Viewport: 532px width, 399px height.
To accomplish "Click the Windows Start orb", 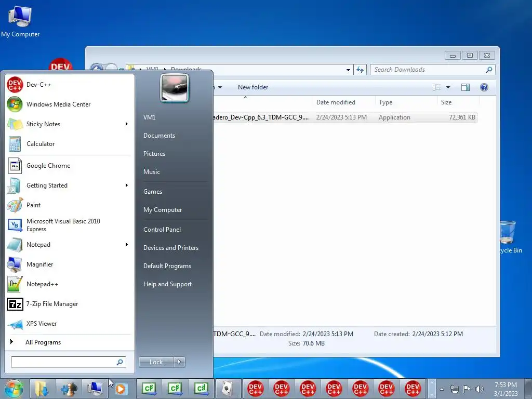I will coord(14,389).
